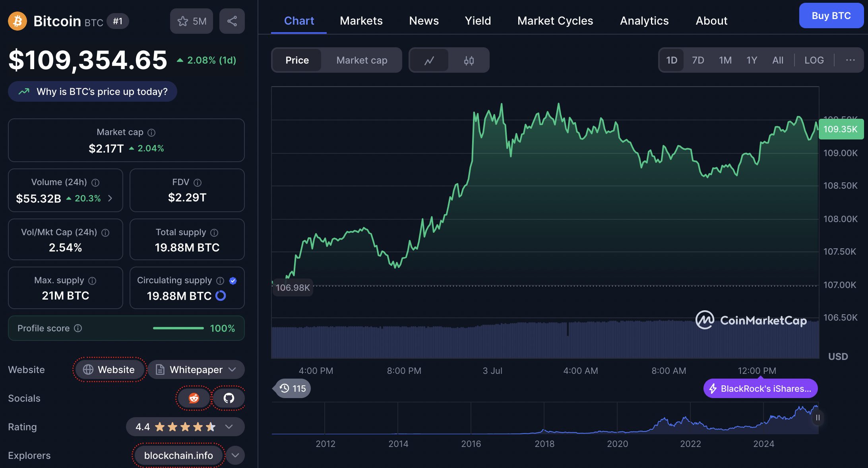The height and width of the screenshot is (468, 868).
Task: Open the News tab
Action: [424, 21]
